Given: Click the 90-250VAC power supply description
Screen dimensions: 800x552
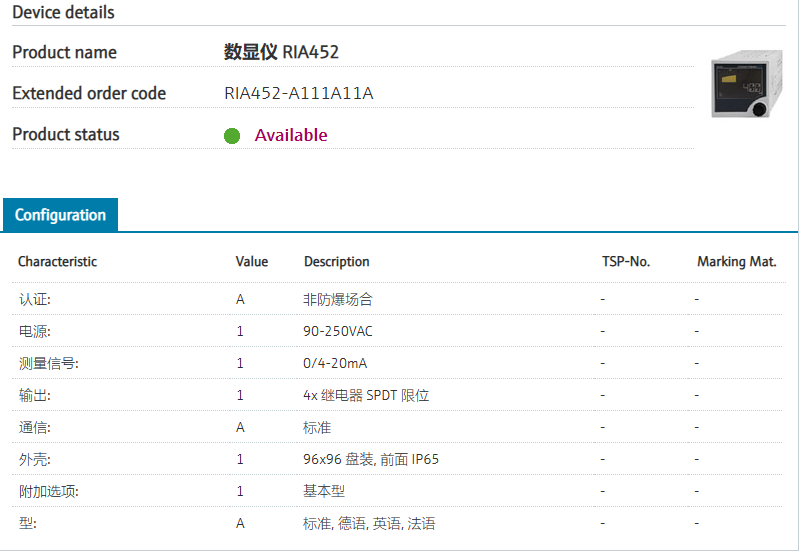Looking at the screenshot, I should pos(338,331).
